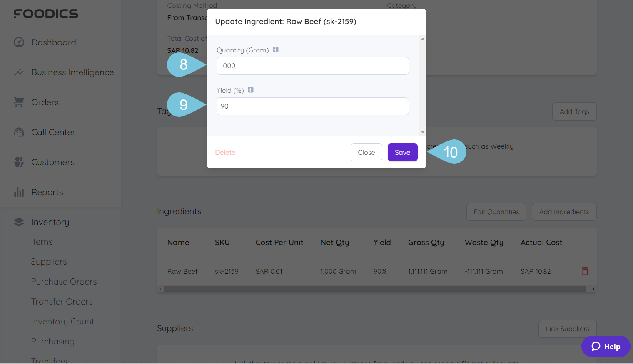Click the Orders cart icon
The image size is (633, 364).
pos(19,102)
